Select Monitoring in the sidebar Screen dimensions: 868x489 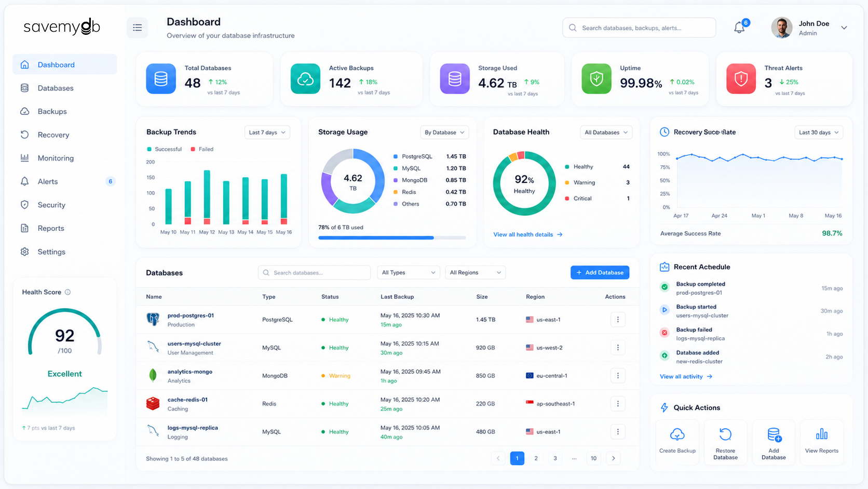point(65,158)
